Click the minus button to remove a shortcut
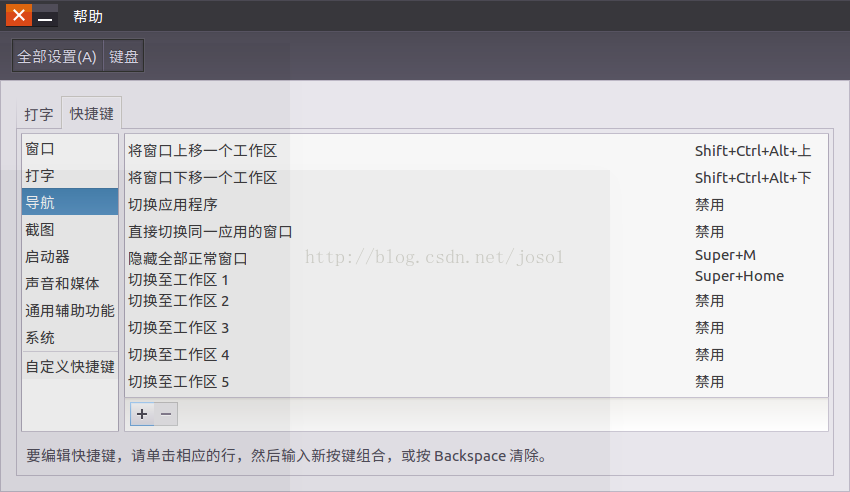The height and width of the screenshot is (492, 850). tap(166, 414)
